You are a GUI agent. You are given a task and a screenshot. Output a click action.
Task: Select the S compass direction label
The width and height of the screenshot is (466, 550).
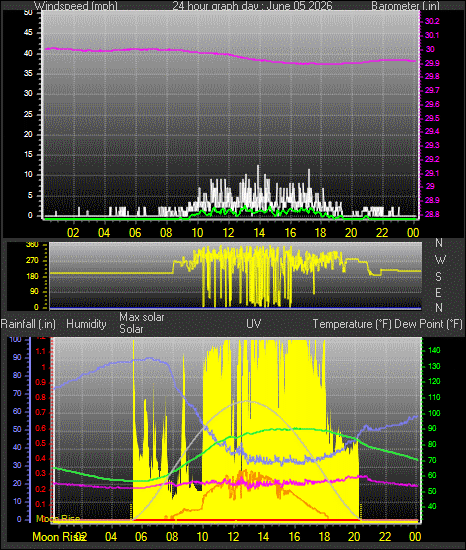(x=438, y=277)
